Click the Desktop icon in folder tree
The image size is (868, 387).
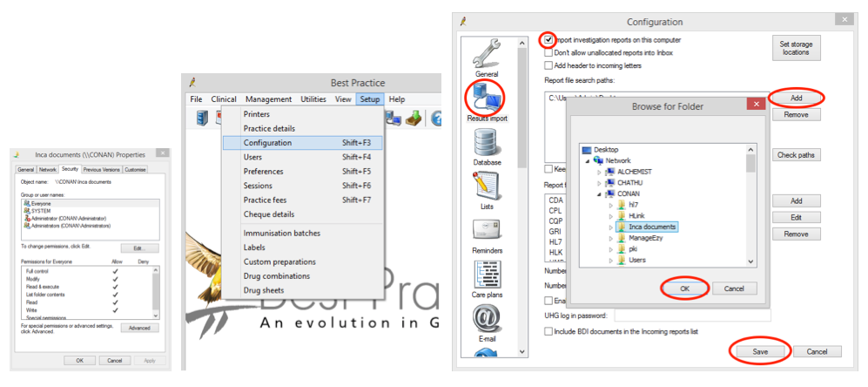coord(587,150)
